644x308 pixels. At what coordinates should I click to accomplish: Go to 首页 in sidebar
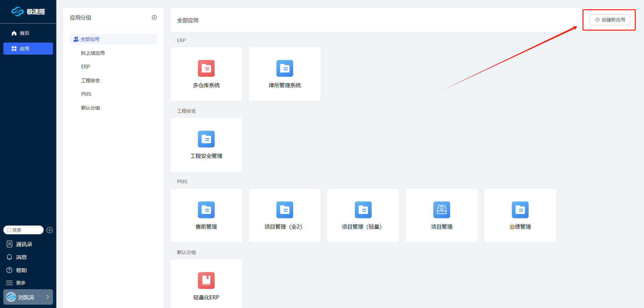24,33
